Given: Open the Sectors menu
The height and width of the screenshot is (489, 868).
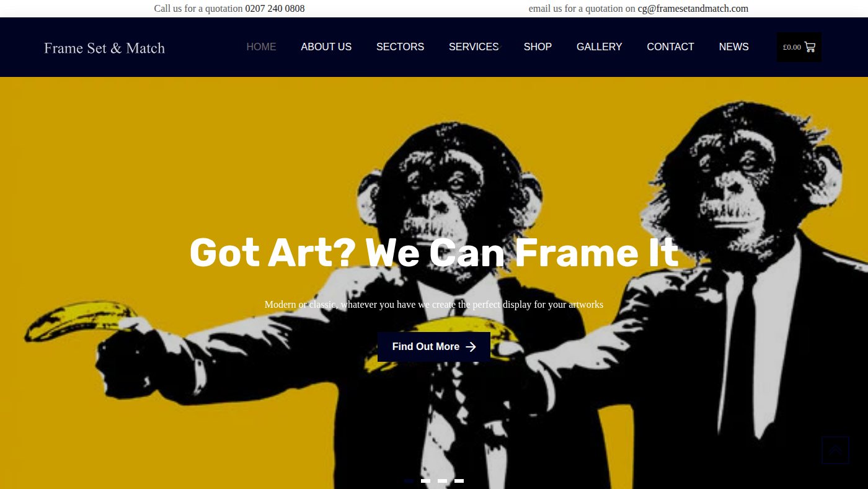Looking at the screenshot, I should (x=400, y=47).
